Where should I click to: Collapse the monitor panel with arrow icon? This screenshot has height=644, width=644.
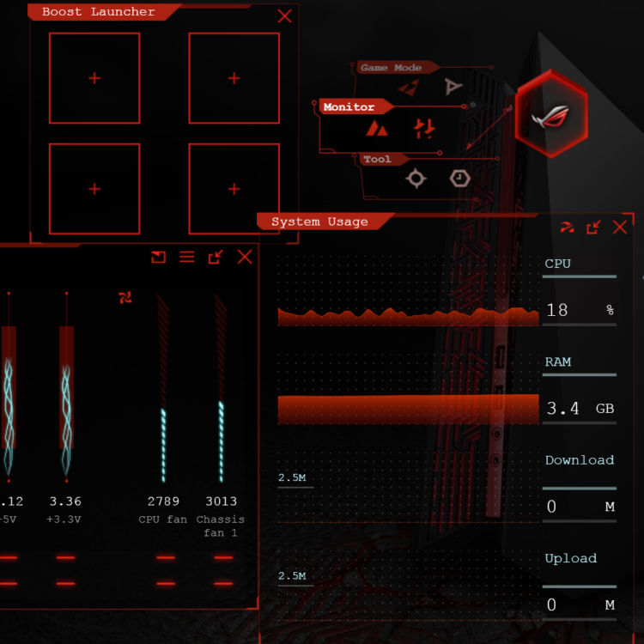pyautogui.click(x=216, y=257)
